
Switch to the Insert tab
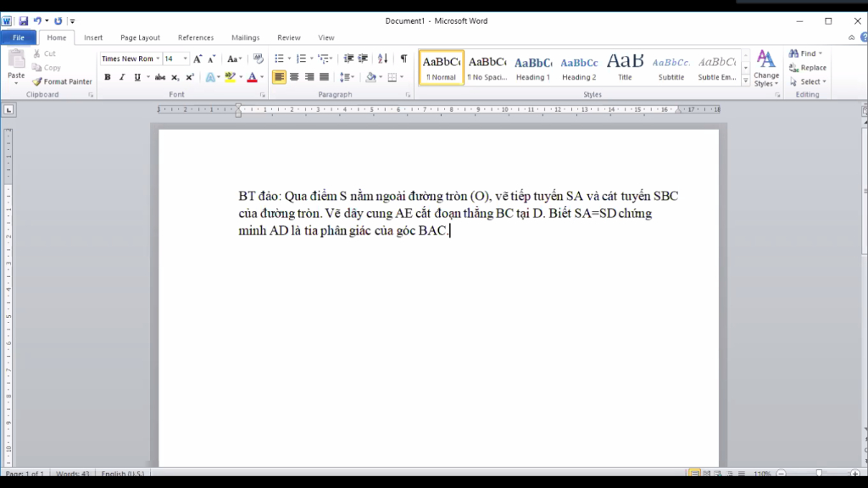click(93, 37)
